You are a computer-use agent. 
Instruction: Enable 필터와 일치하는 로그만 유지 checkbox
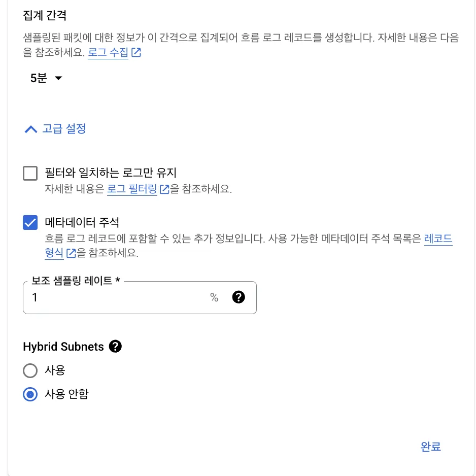[x=30, y=174]
